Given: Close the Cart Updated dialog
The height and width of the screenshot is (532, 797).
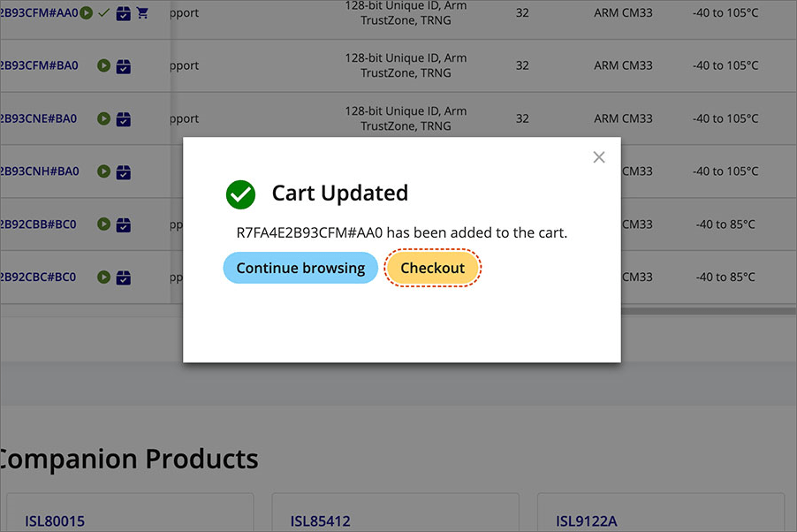Looking at the screenshot, I should click(599, 157).
